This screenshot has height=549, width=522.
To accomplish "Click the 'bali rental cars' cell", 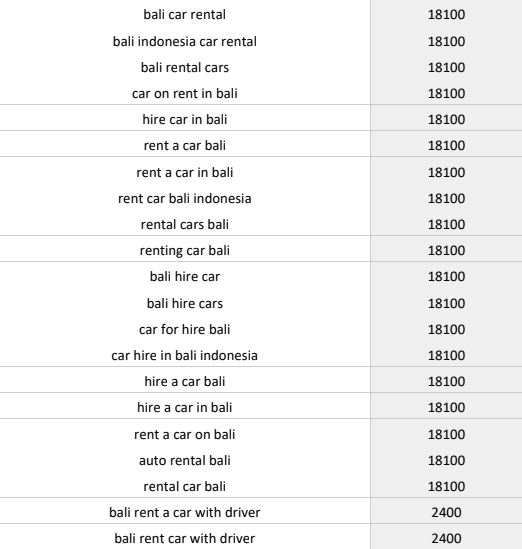I will click(x=185, y=67).
